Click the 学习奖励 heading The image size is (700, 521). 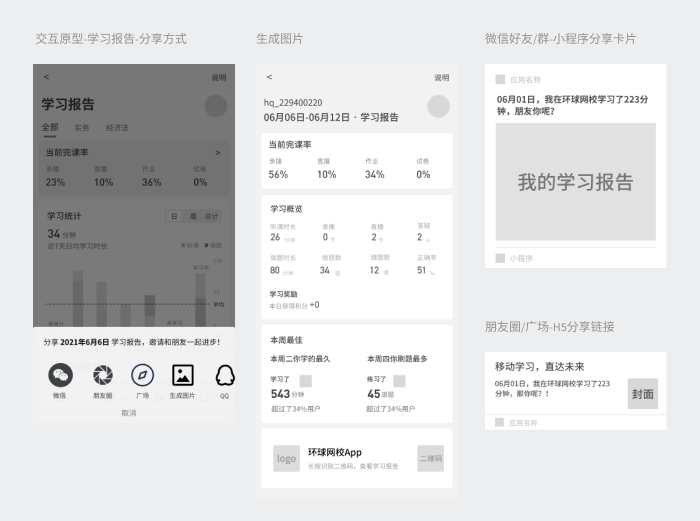click(x=283, y=294)
